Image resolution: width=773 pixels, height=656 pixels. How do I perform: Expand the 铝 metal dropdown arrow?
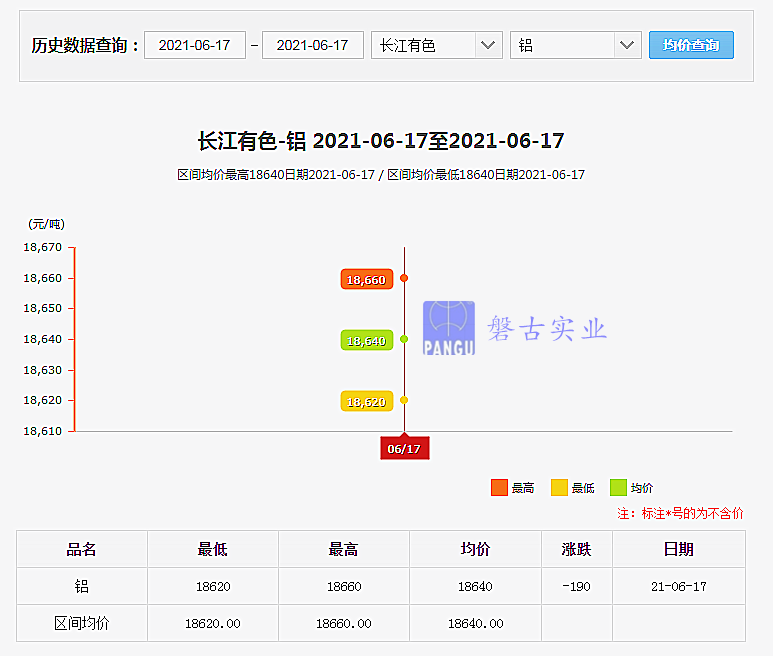click(x=627, y=45)
